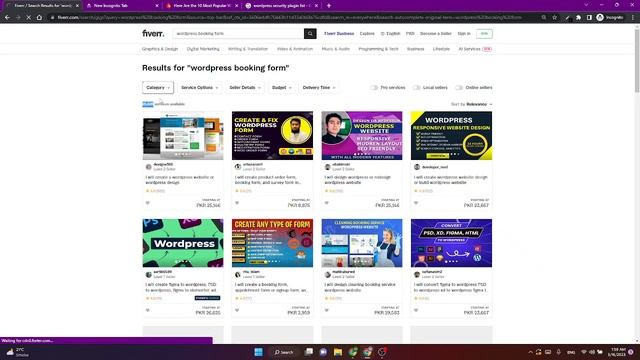Toggle the Pro services switch

[374, 87]
